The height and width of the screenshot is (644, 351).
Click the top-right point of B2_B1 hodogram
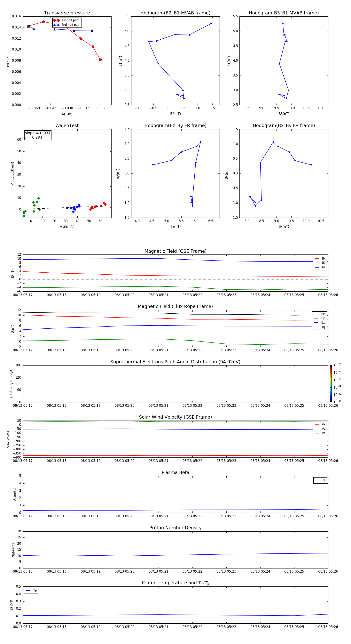click(x=211, y=24)
